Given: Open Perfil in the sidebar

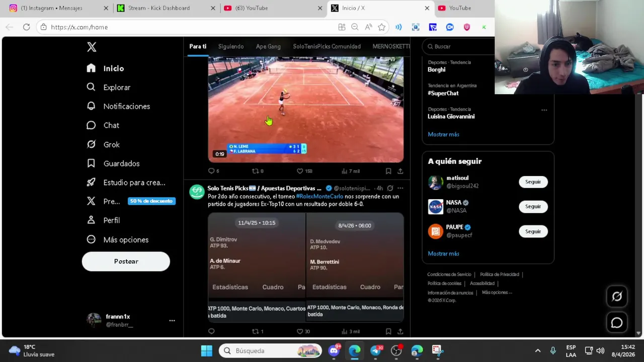Looking at the screenshot, I should point(103,220).
